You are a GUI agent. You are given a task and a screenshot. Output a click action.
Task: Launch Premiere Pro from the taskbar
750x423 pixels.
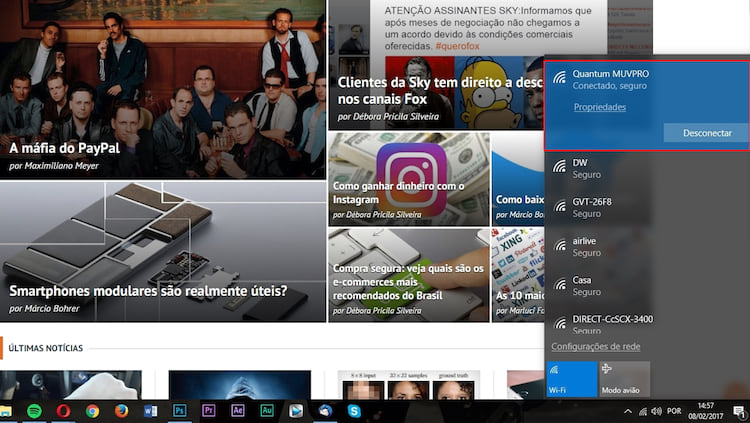pos(209,411)
